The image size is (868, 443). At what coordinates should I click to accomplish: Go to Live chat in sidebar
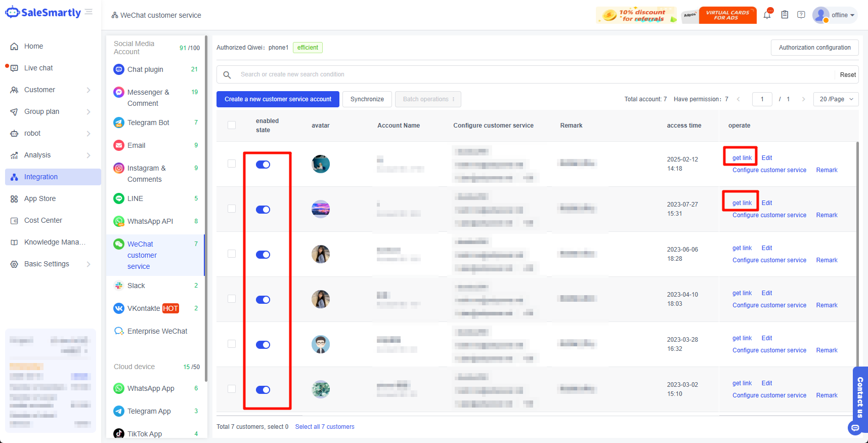38,68
